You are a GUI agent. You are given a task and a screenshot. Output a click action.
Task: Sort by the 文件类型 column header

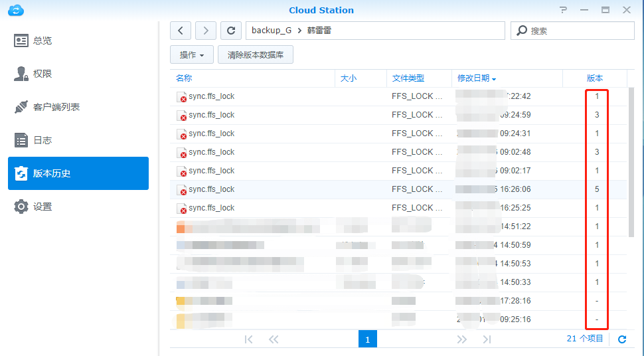coord(420,78)
